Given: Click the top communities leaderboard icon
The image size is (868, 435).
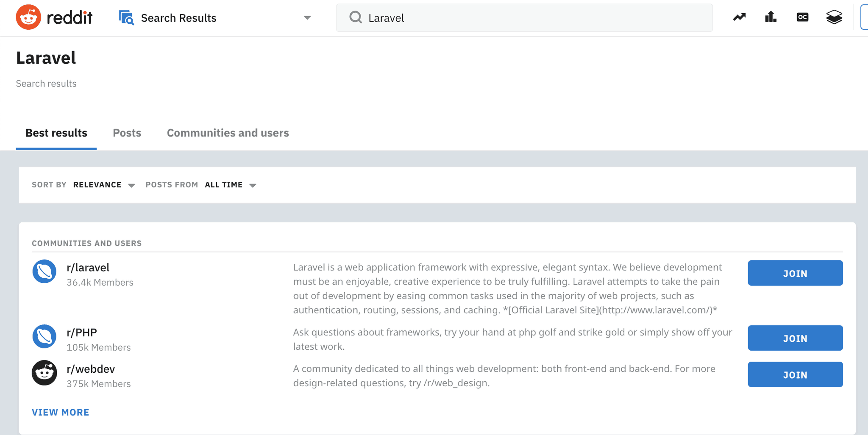Looking at the screenshot, I should pyautogui.click(x=771, y=17).
